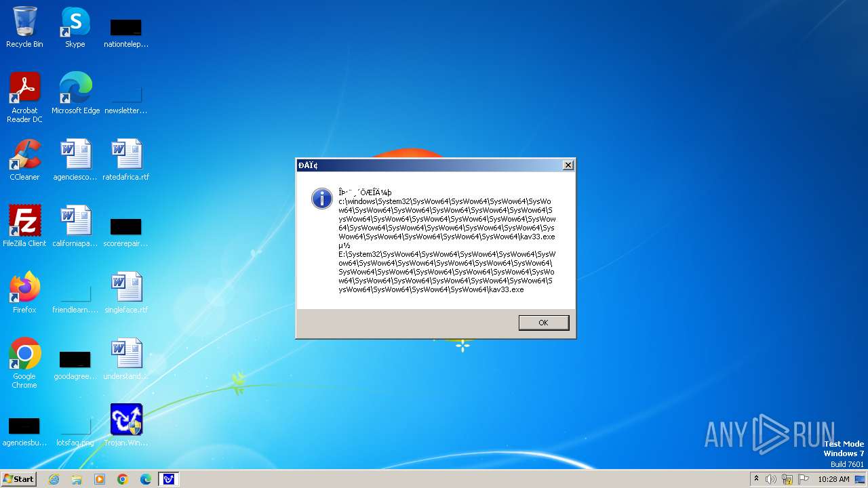Screen dimensions: 868x488
Task: Open Windows Media Player from taskbar
Action: coord(100,479)
